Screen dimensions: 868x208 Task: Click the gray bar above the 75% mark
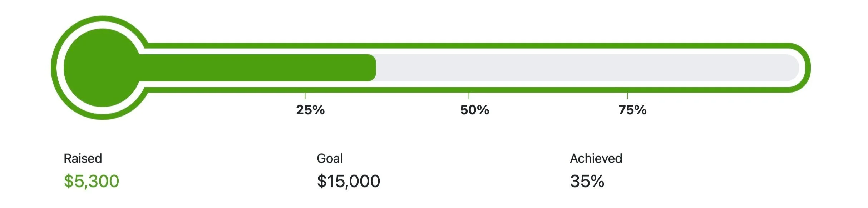pyautogui.click(x=627, y=68)
